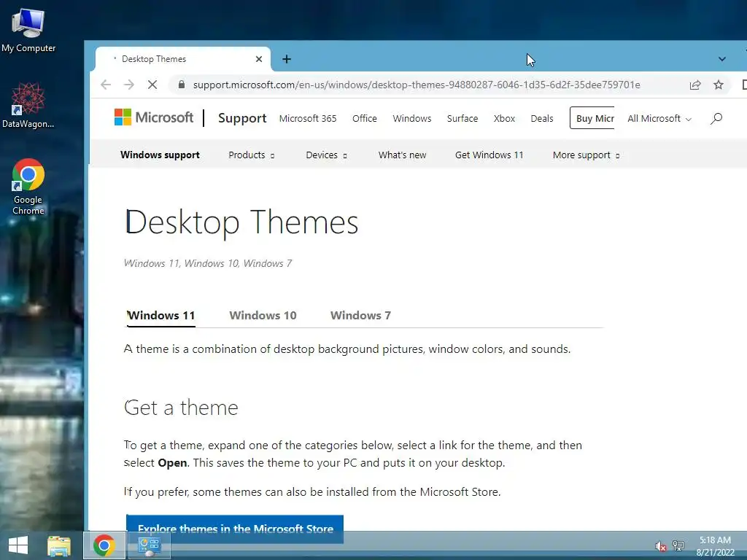Select the Desktop Themes browser tab

click(x=183, y=59)
